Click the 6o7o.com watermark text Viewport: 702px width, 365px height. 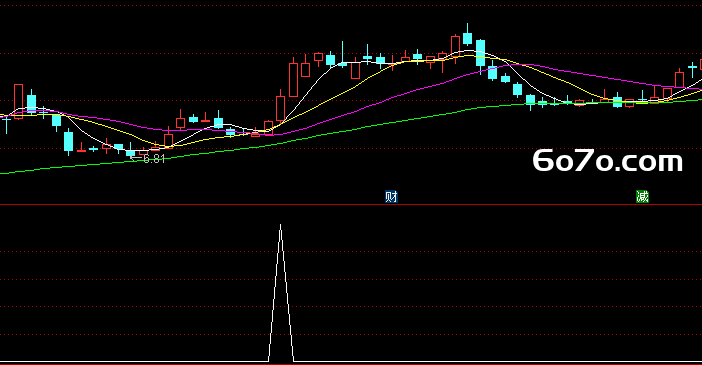[608, 160]
